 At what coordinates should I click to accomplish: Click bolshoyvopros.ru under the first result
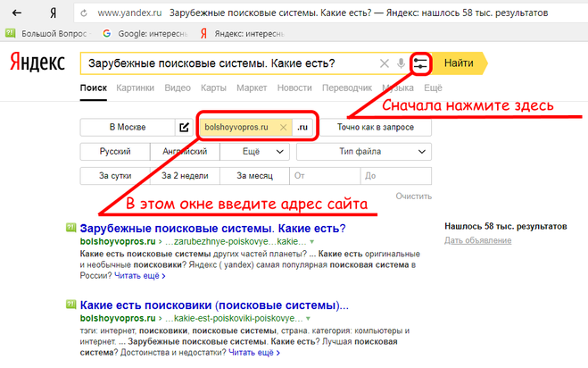118,241
